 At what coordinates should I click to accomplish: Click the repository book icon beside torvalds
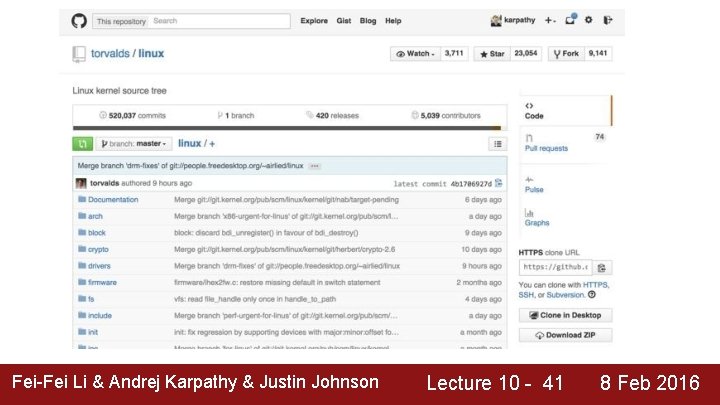pyautogui.click(x=79, y=54)
